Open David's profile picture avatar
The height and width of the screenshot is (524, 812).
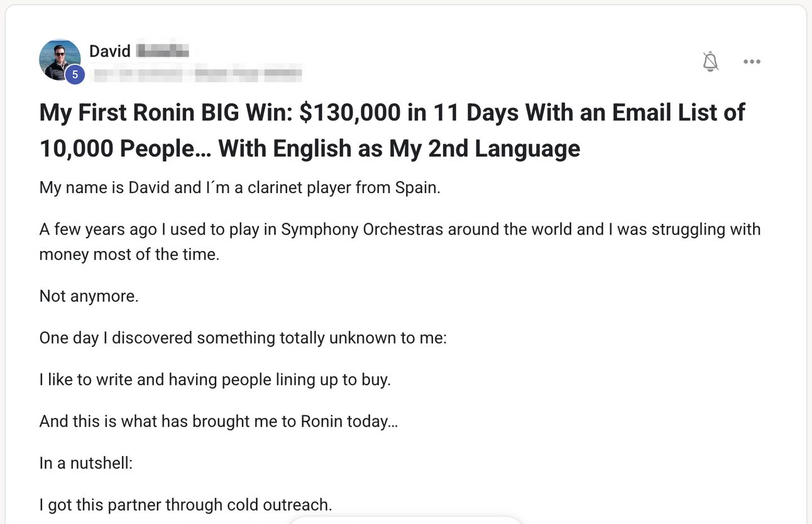(x=60, y=59)
